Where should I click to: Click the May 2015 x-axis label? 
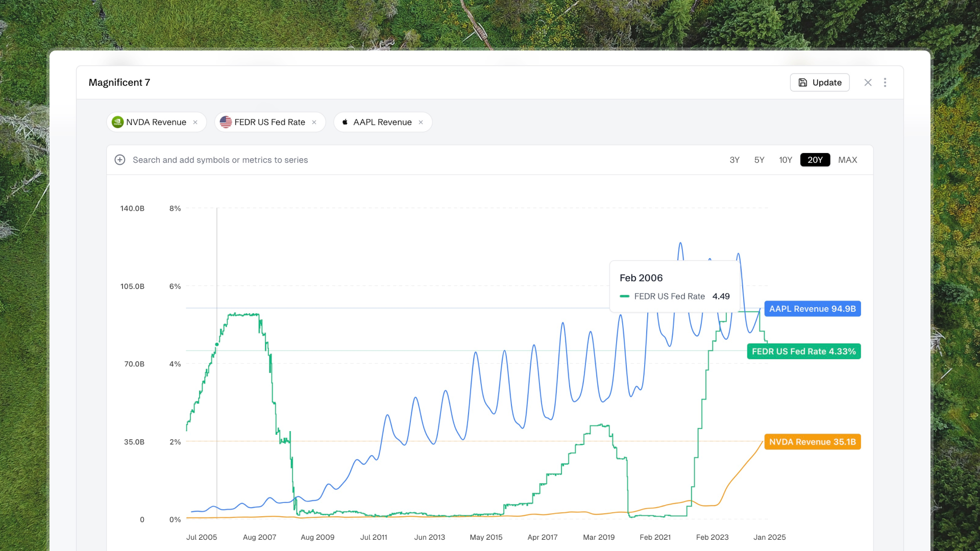(486, 537)
